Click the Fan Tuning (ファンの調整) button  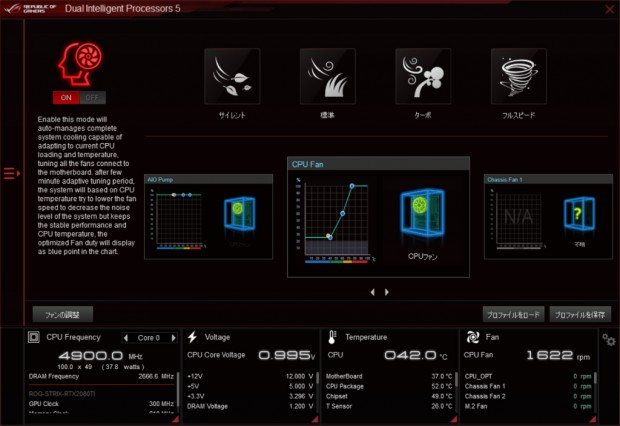click(63, 315)
